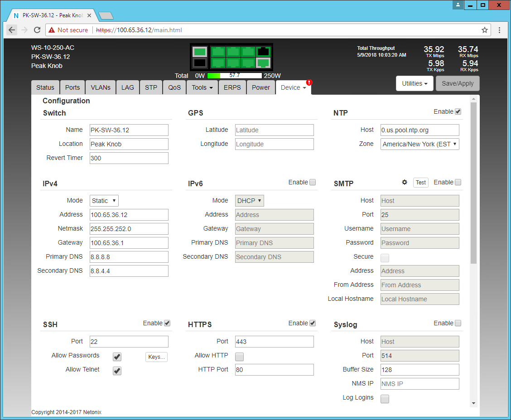This screenshot has width=511, height=420.
Task: Disable the NTP Enable checkbox
Action: tap(458, 111)
